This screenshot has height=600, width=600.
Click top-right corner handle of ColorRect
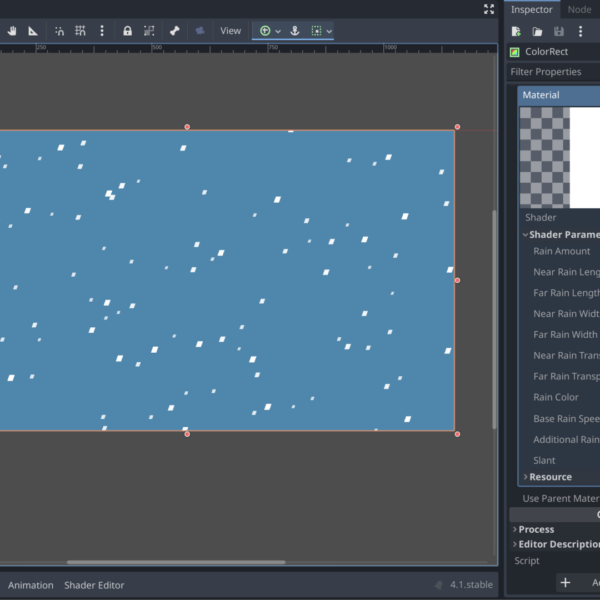[457, 127]
